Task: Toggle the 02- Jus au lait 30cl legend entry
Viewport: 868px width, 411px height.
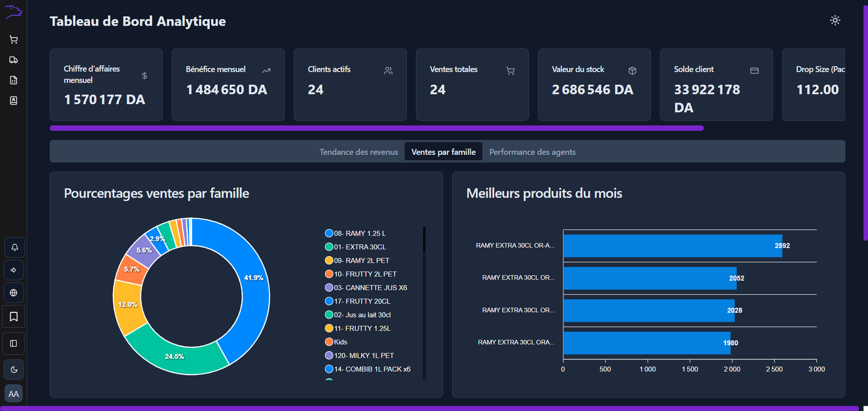Action: (x=358, y=315)
